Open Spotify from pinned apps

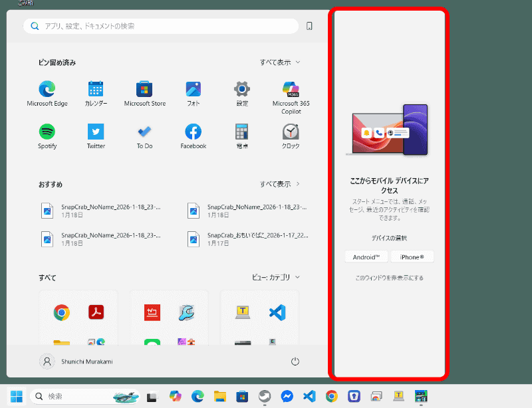[x=47, y=132]
